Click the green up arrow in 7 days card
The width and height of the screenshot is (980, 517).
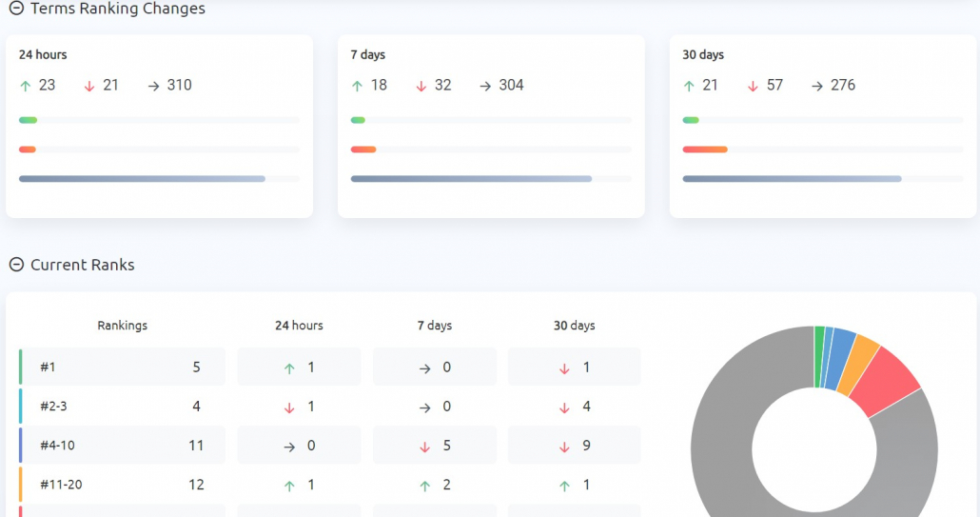point(358,86)
